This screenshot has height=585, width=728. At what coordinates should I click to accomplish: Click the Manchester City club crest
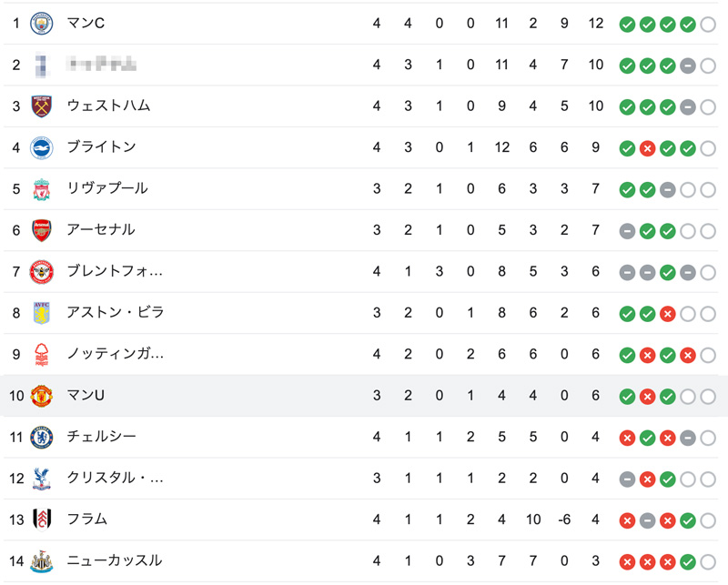coord(41,24)
